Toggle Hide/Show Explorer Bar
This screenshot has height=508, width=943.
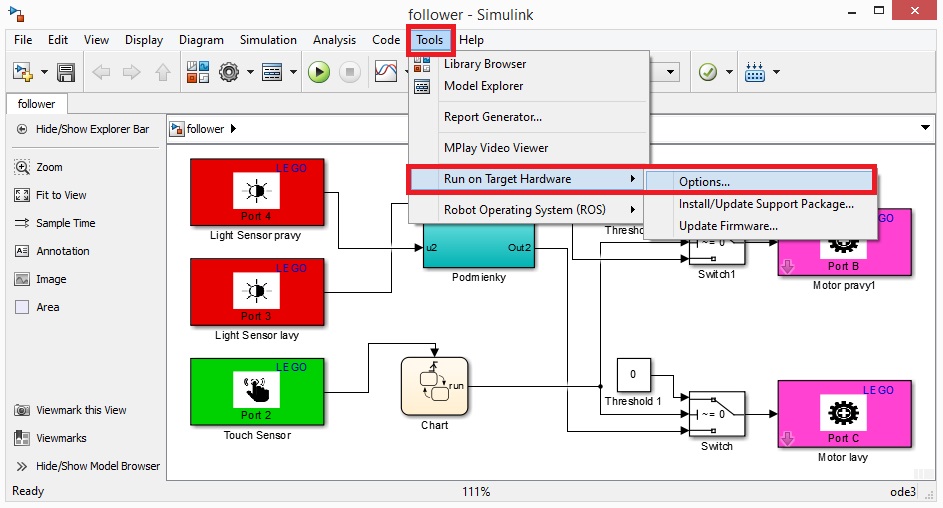pos(84,129)
